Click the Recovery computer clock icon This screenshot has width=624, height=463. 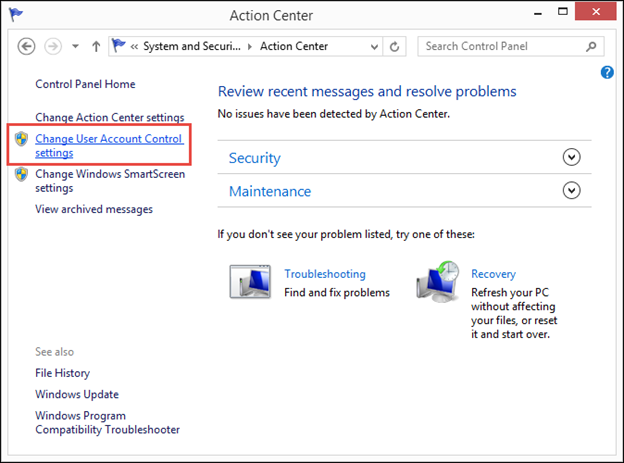437,281
